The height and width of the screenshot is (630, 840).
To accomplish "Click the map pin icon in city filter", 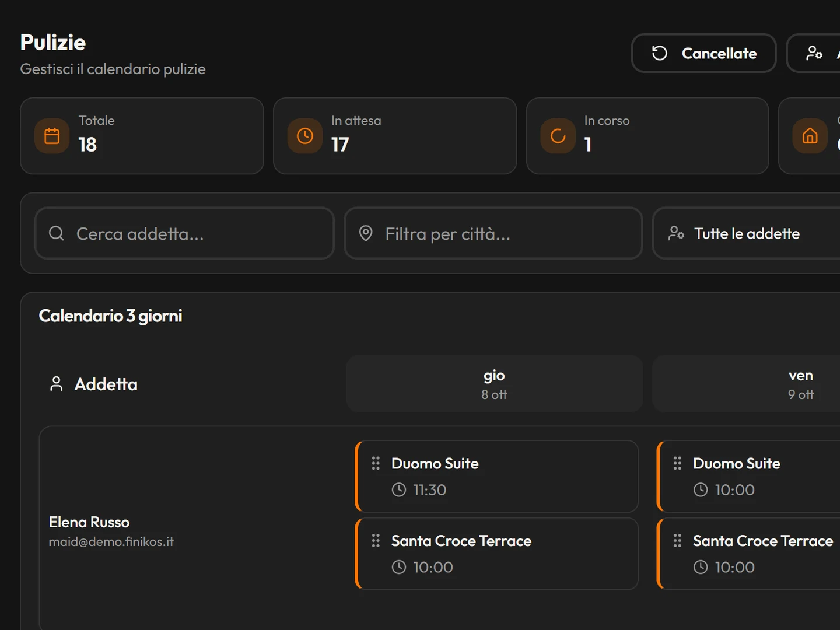I will point(366,233).
